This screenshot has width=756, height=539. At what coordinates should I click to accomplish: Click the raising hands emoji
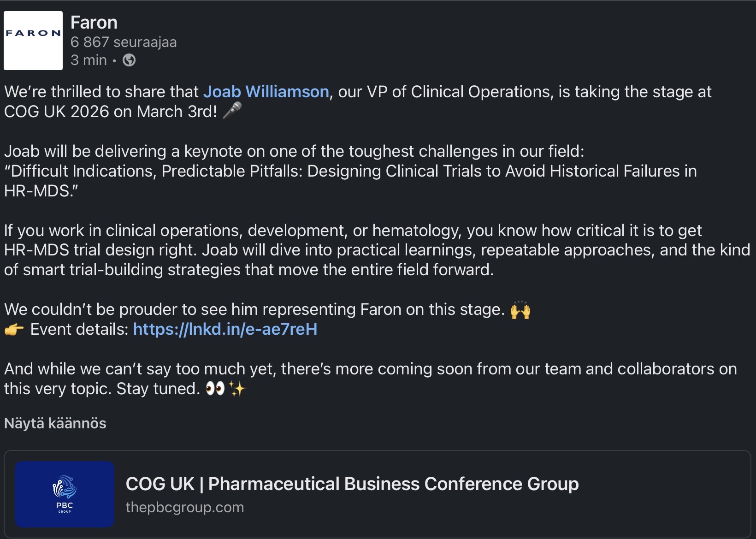(520, 310)
